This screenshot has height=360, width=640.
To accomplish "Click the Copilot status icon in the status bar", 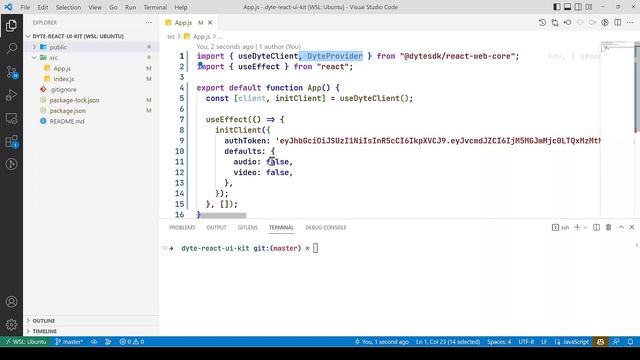I will [600, 342].
